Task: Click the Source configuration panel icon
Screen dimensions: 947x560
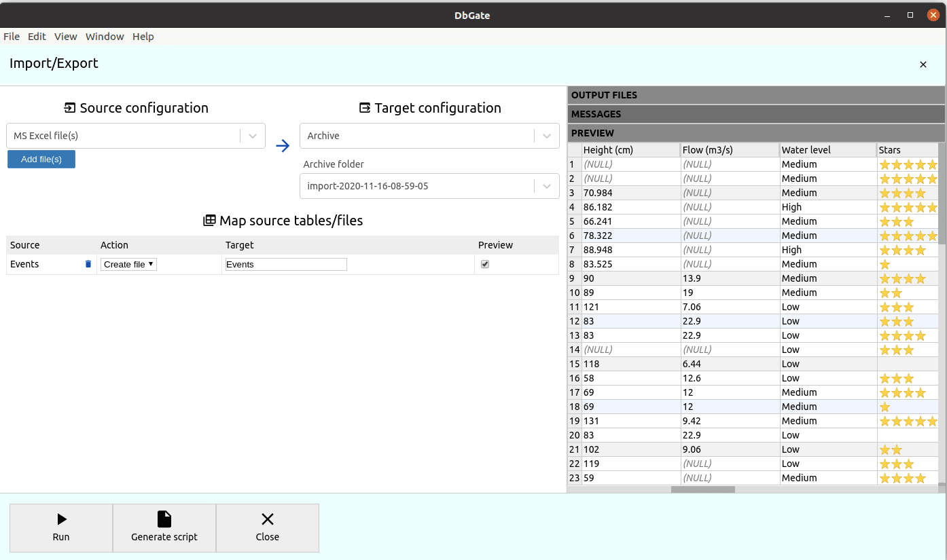Action: point(69,107)
